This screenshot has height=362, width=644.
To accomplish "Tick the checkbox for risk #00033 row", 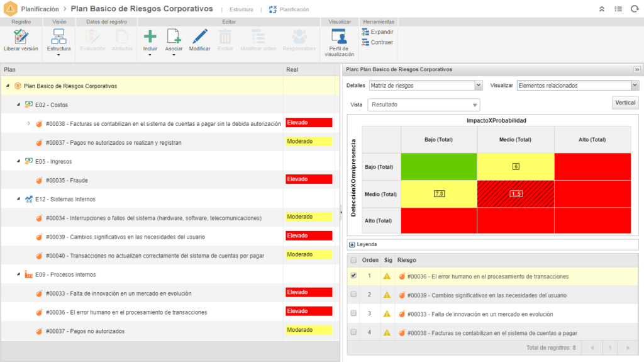I will point(353,314).
